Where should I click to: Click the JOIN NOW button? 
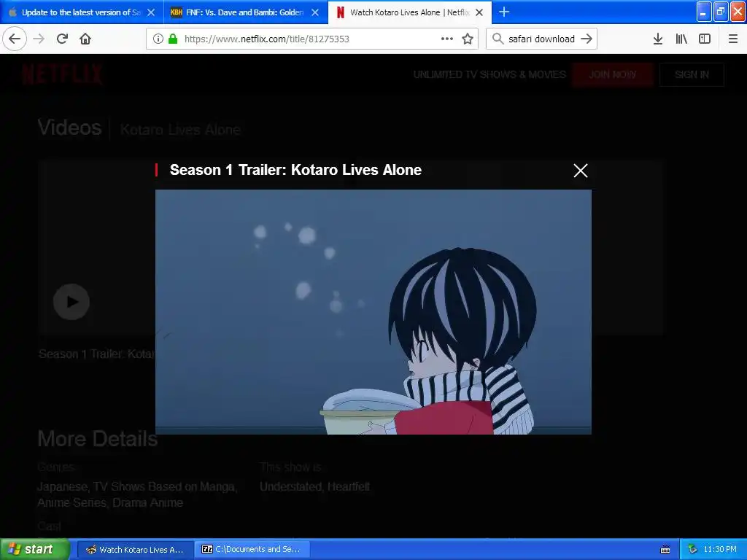point(612,75)
